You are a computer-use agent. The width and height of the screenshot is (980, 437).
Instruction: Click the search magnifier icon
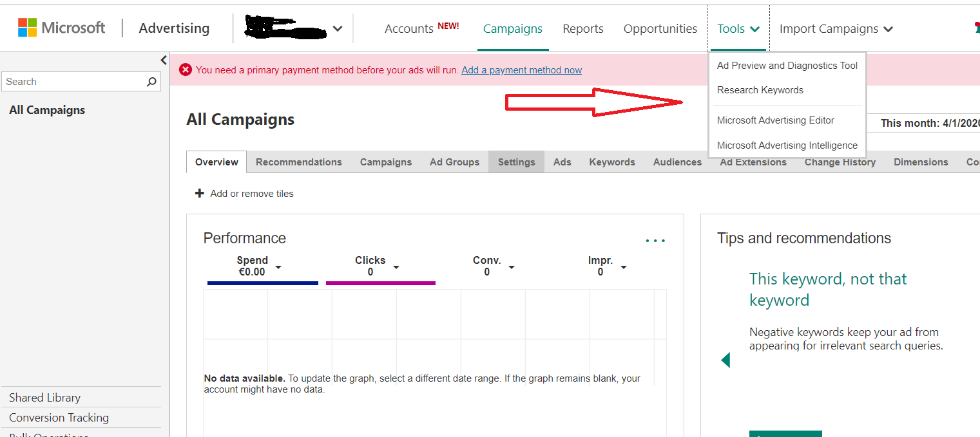[x=151, y=82]
